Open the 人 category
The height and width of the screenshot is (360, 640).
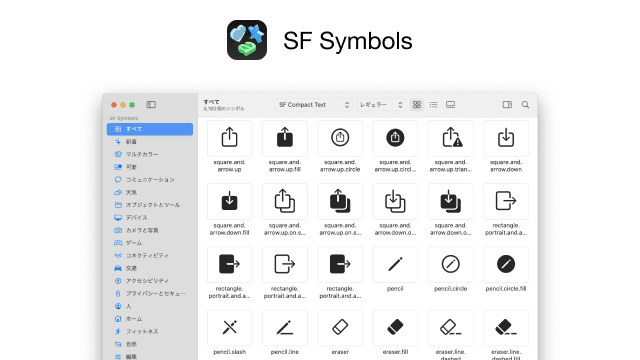point(150,306)
